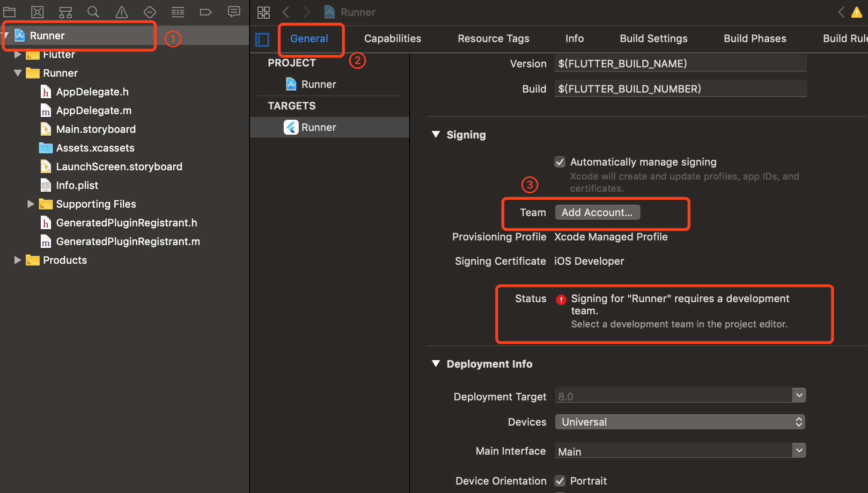Open the Symbol navigator icon
Screen dimensions: 868x493
pos(66,12)
